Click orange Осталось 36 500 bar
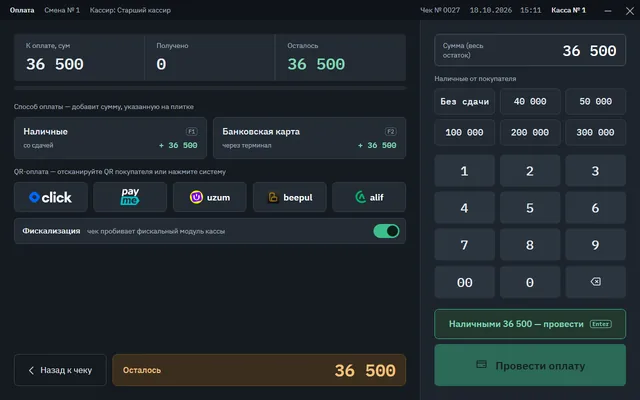Viewport: 640px width, 400px height. (x=259, y=370)
